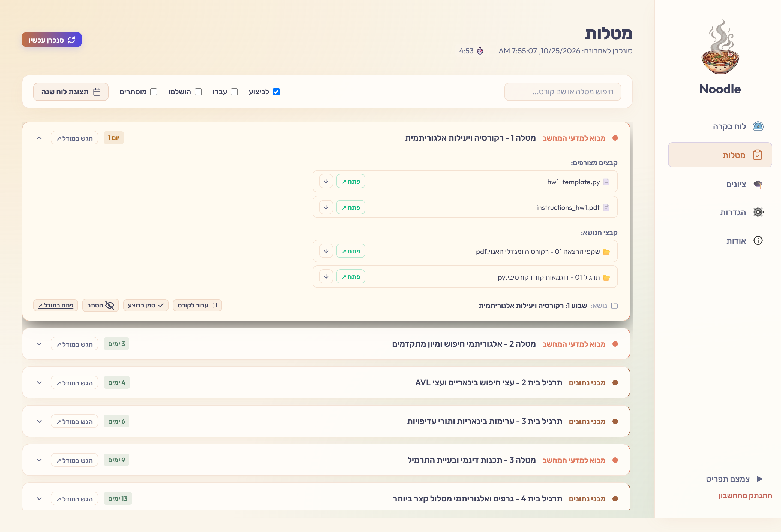781x532 pixels.
Task: Click הגש במודל for מטלה 2
Action: pyautogui.click(x=74, y=344)
